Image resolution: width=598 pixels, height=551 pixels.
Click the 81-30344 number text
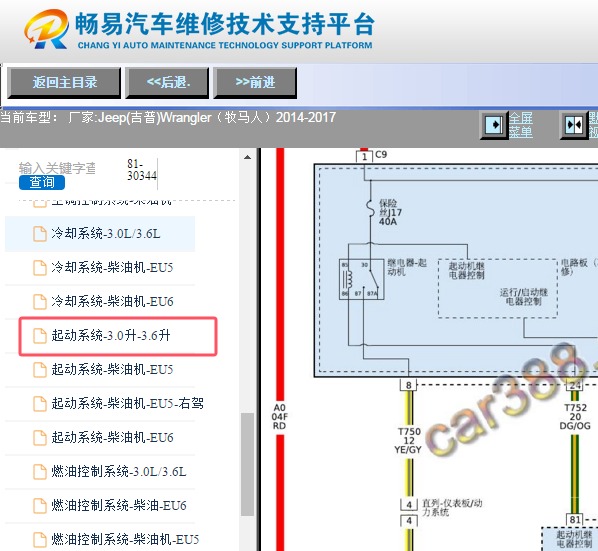141,170
